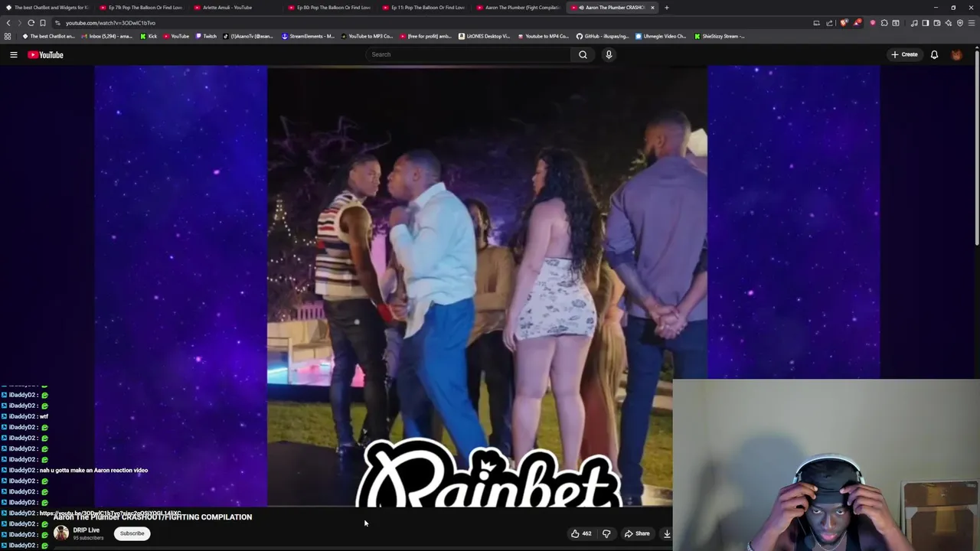Viewport: 980px width, 551px height.
Task: Bookmark this page with bookmark icon
Action: [43, 23]
